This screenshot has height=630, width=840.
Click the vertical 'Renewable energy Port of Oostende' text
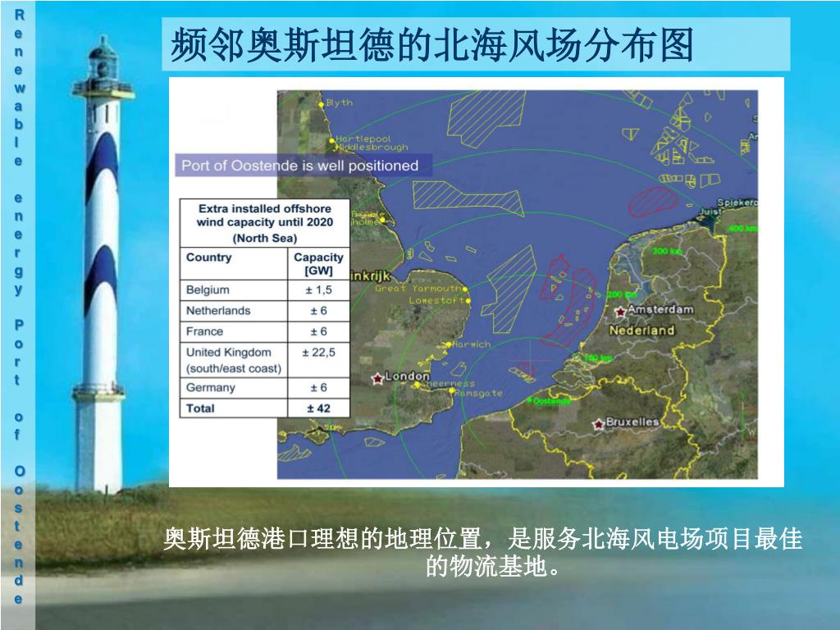(19, 307)
